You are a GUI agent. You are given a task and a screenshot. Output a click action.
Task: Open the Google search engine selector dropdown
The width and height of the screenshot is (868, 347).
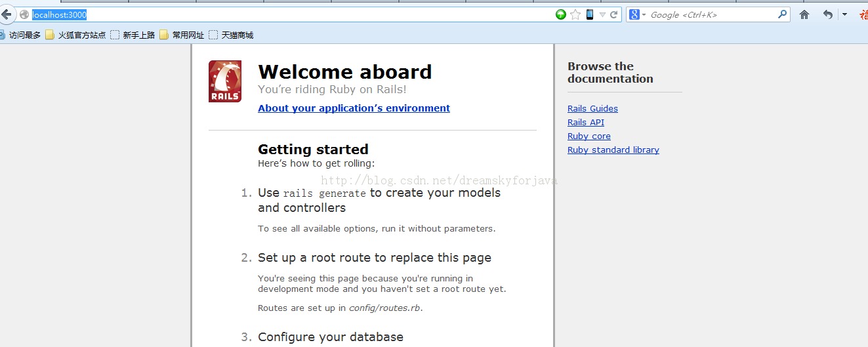pos(638,14)
